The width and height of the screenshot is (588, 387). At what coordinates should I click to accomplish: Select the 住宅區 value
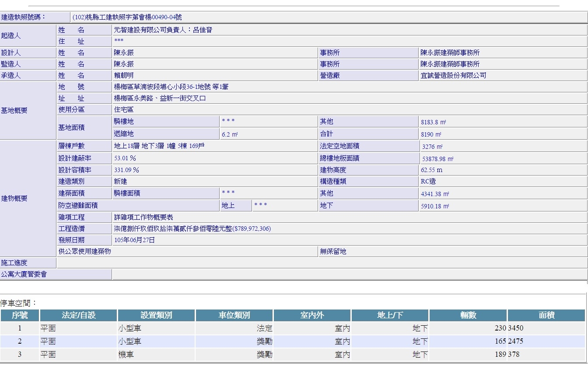(124, 109)
